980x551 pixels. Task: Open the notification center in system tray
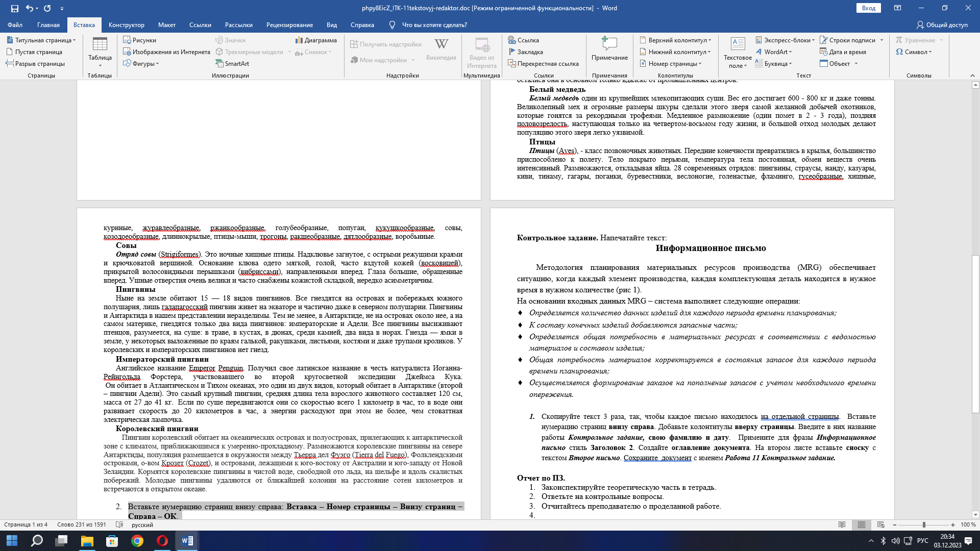coord(968,541)
